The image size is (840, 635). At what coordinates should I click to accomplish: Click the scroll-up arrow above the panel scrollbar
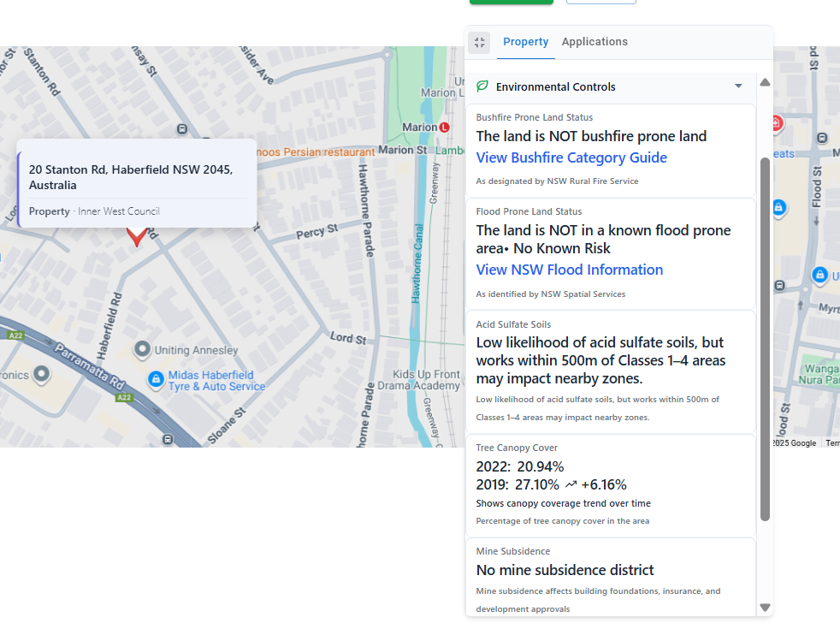point(765,81)
